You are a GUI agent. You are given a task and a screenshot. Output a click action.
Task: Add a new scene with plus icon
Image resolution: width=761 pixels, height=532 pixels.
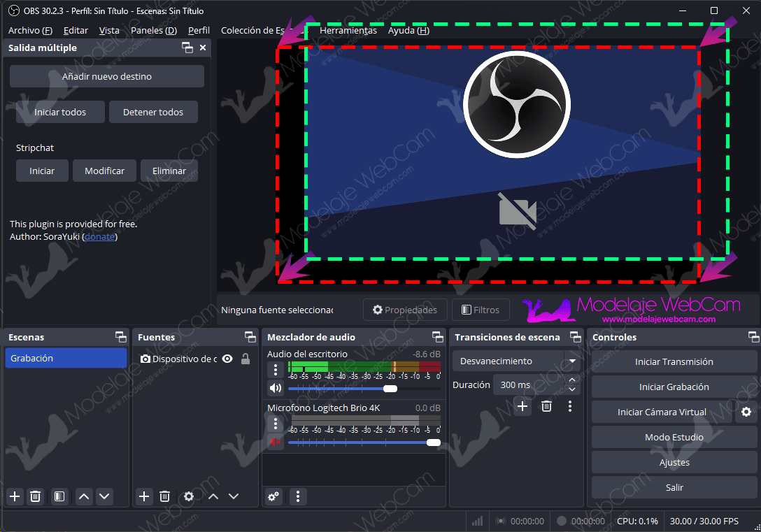(x=15, y=496)
